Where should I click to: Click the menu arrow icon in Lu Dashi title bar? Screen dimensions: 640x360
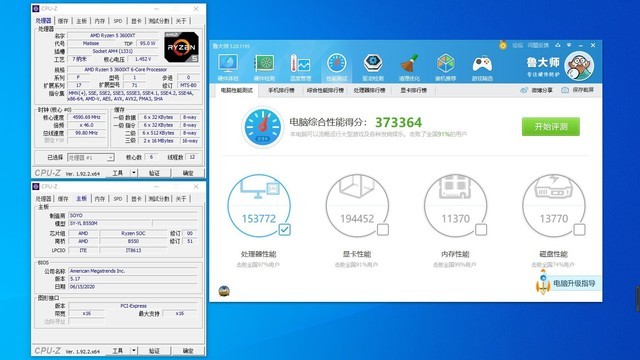tap(569, 45)
